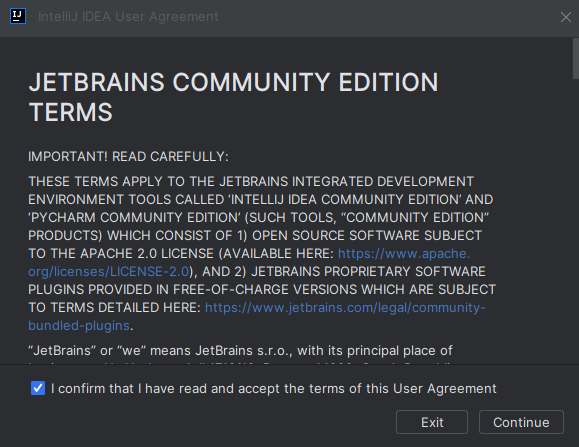Click the paragraph beginning '“JetBrains” or “we” means'
Viewport: 579px width, 447px height.
[x=240, y=350]
